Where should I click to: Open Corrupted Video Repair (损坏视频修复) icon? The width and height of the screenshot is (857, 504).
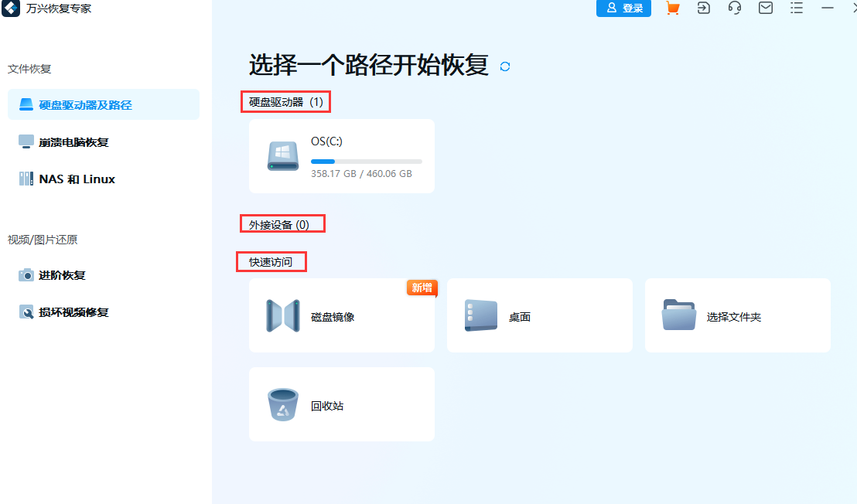coord(24,312)
